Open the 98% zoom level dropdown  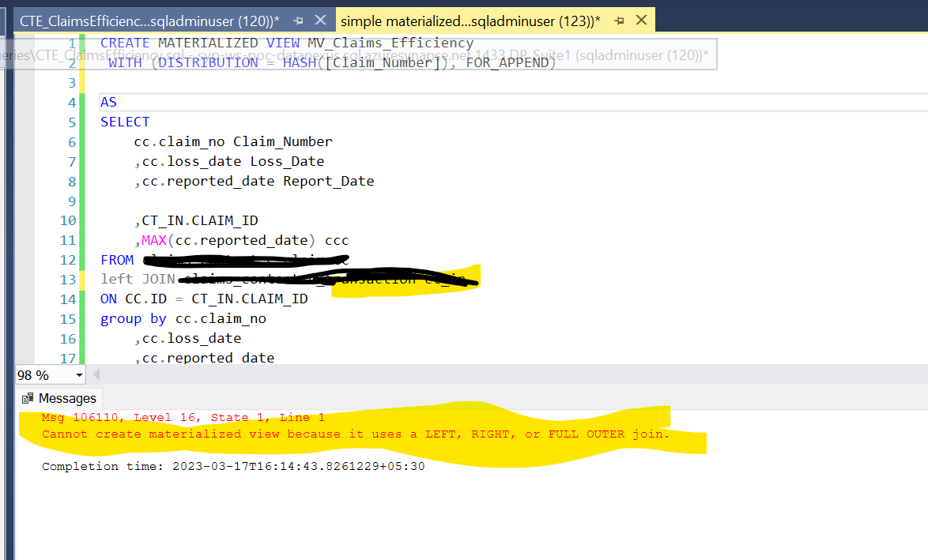coord(77,374)
